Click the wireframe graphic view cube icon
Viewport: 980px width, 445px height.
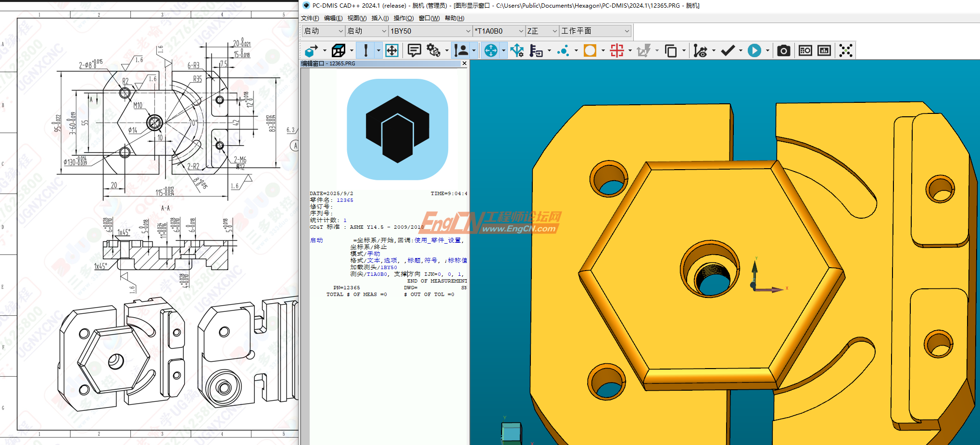point(339,50)
